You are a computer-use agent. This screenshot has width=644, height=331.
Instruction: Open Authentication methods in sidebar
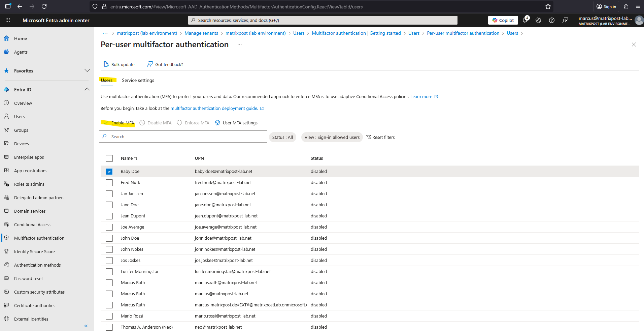click(x=37, y=265)
